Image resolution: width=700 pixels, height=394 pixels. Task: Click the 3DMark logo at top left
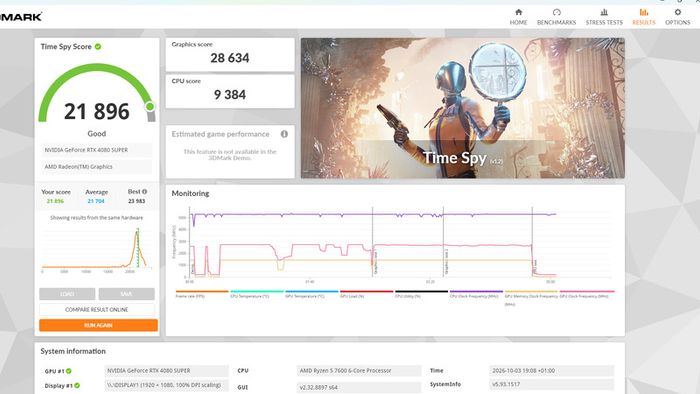21,17
